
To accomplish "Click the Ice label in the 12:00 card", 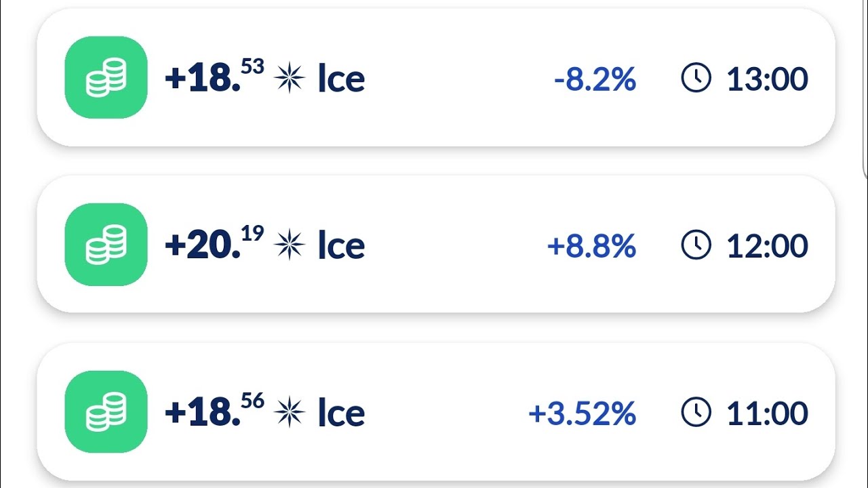I will 341,246.
